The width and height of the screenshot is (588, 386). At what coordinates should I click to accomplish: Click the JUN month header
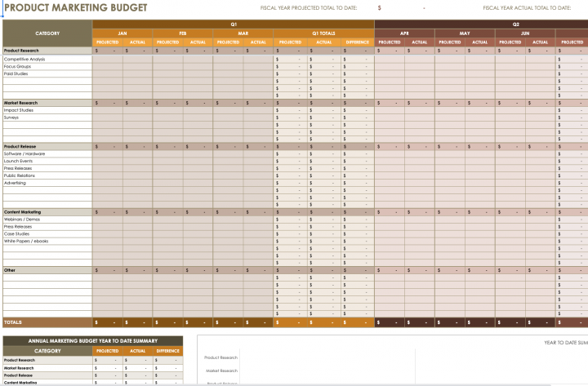[x=525, y=33]
